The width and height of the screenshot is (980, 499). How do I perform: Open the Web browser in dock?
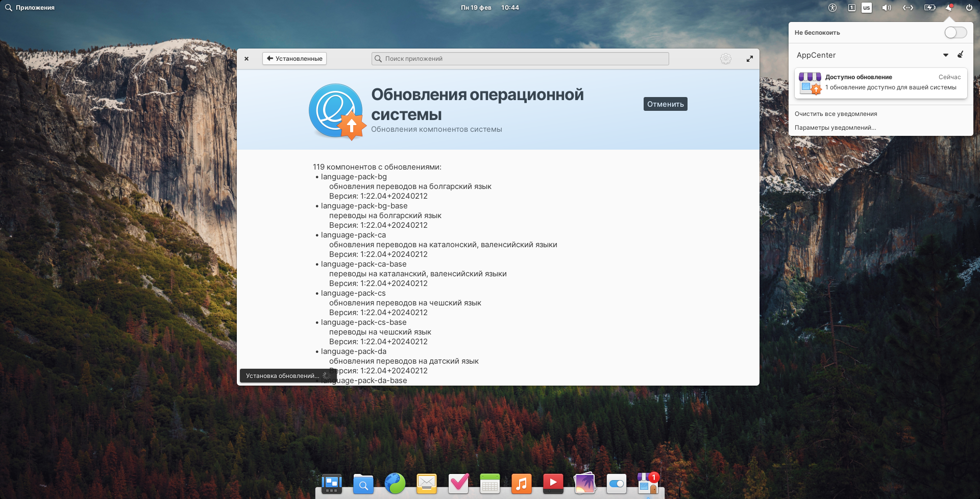(395, 483)
